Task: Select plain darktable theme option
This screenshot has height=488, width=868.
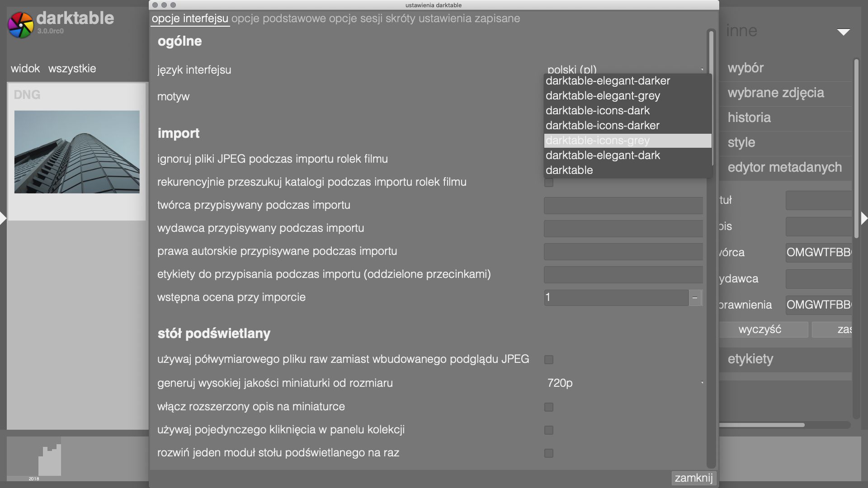Action: click(x=627, y=170)
